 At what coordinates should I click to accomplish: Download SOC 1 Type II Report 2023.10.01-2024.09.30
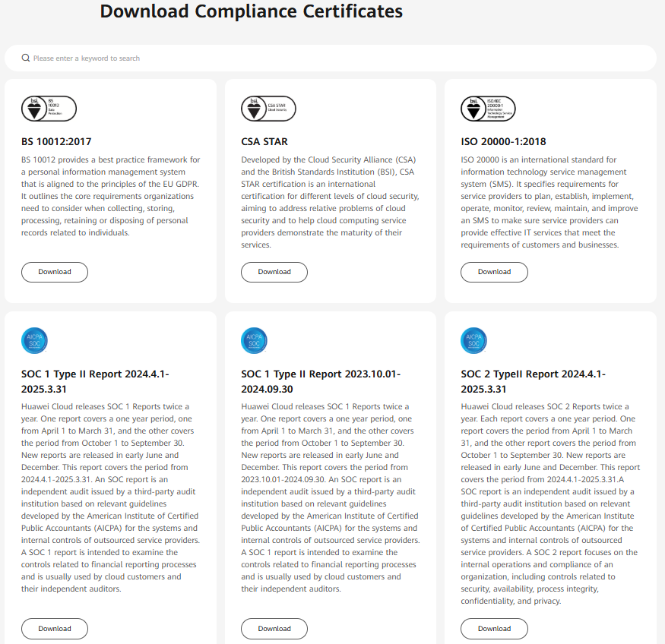(274, 629)
